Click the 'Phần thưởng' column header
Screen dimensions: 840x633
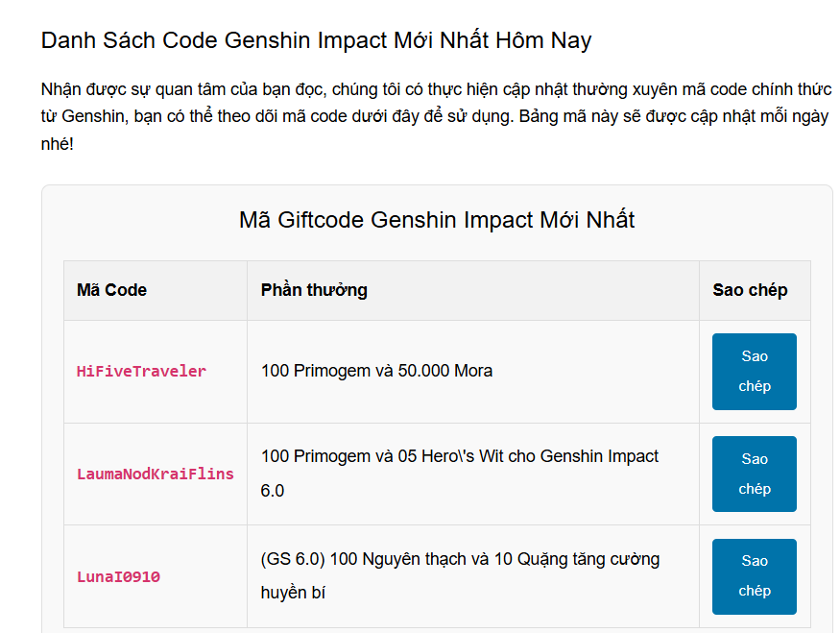[x=314, y=290]
